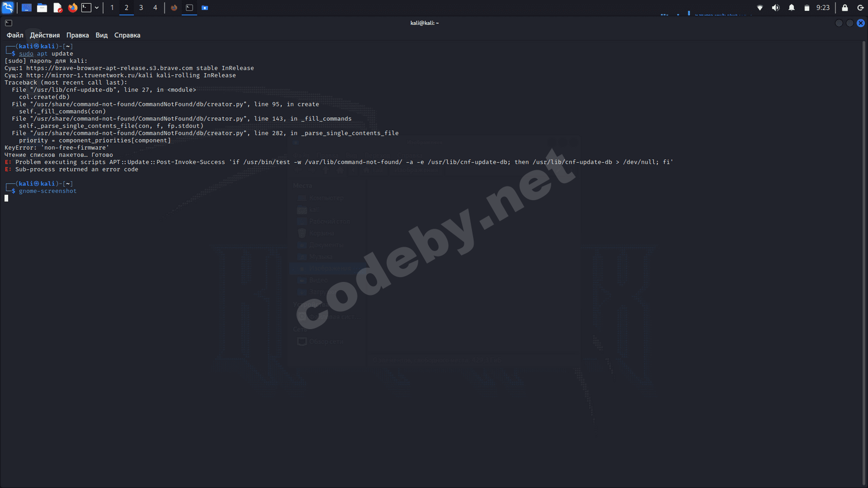This screenshot has width=868, height=488.
Task: Switch to workspace 3
Action: pos(141,8)
